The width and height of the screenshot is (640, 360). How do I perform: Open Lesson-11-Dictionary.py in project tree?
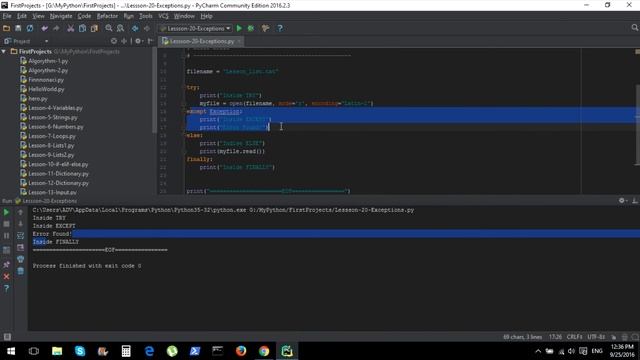[x=58, y=173]
